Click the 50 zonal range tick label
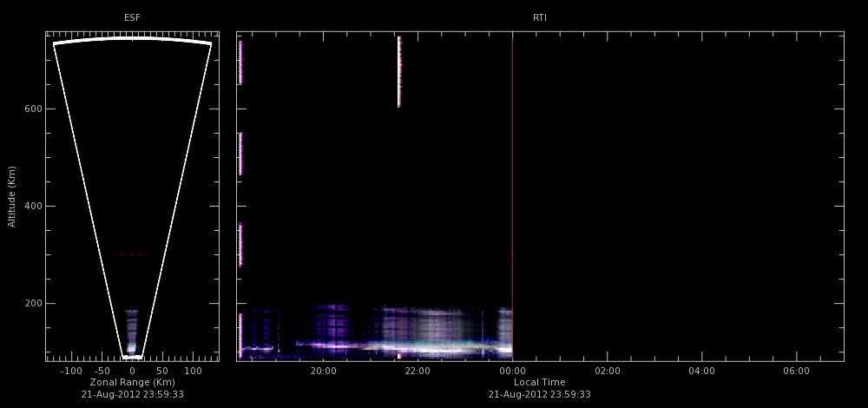This screenshot has width=868, height=408. (162, 371)
